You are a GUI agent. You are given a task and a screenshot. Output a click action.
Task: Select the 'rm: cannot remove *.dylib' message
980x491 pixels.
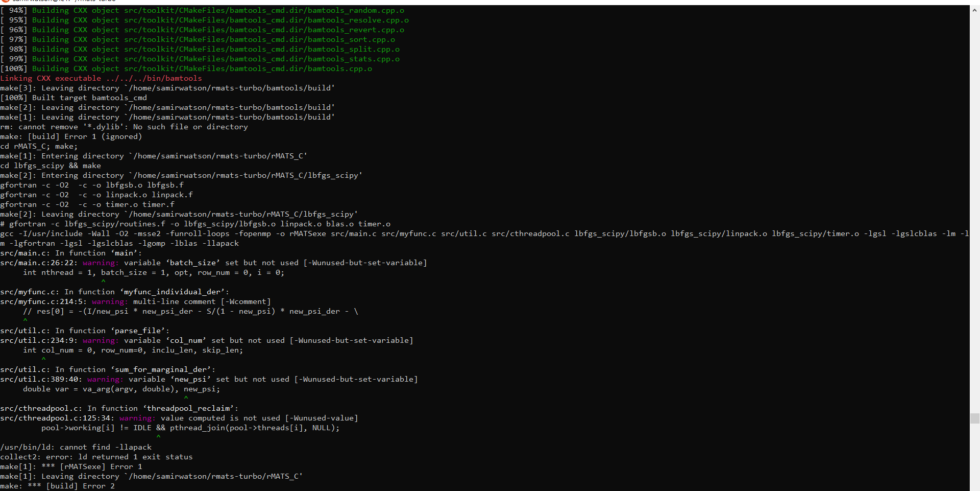pos(124,127)
